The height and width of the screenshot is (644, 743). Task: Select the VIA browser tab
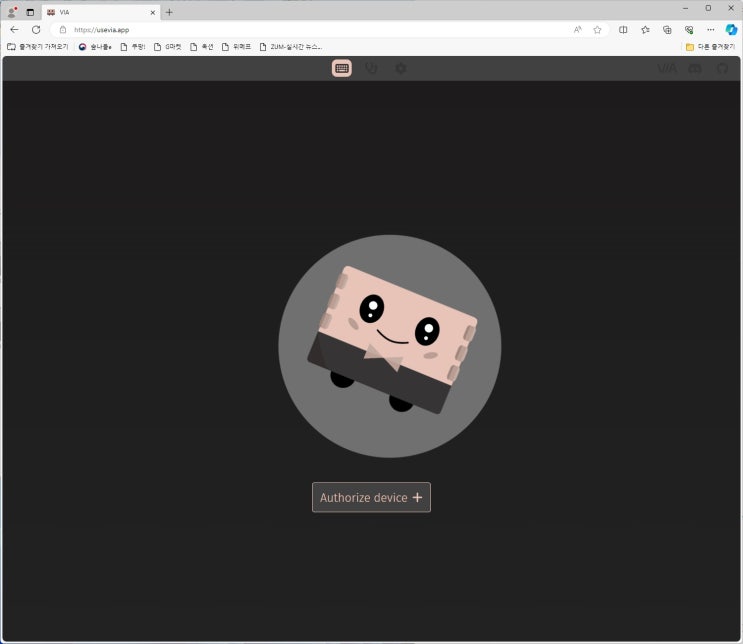coord(102,12)
